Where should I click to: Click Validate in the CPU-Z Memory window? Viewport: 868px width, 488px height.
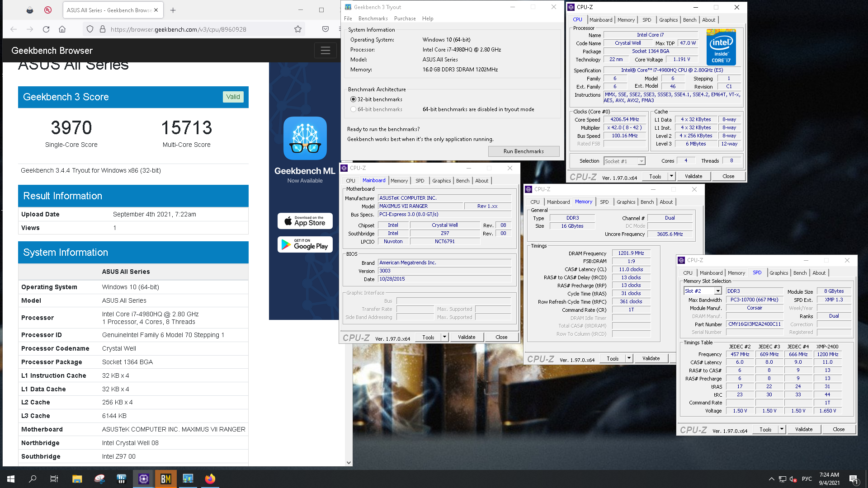651,358
